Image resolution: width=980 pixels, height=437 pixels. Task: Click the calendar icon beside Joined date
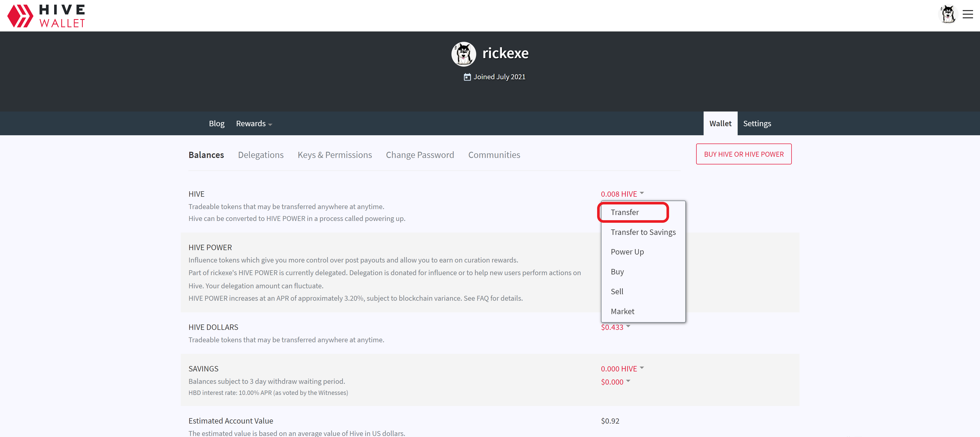tap(467, 77)
